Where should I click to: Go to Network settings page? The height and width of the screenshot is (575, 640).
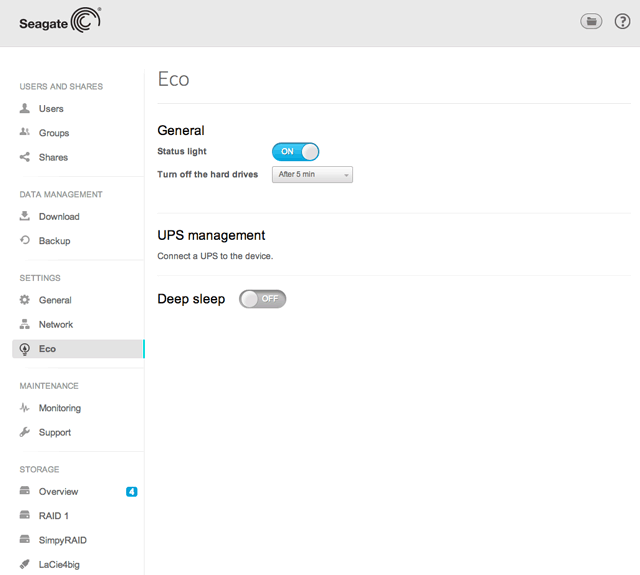point(55,324)
